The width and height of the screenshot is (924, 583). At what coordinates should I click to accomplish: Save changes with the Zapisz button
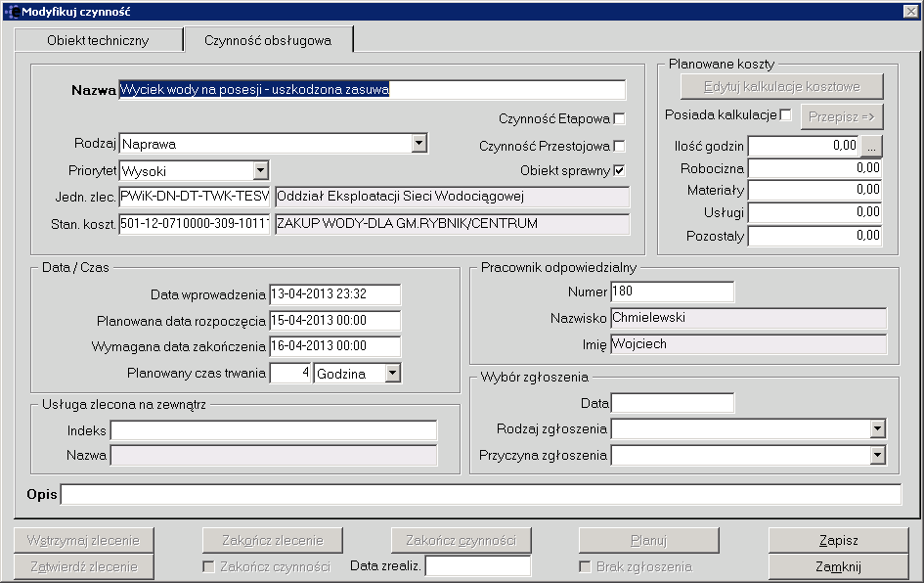point(839,541)
